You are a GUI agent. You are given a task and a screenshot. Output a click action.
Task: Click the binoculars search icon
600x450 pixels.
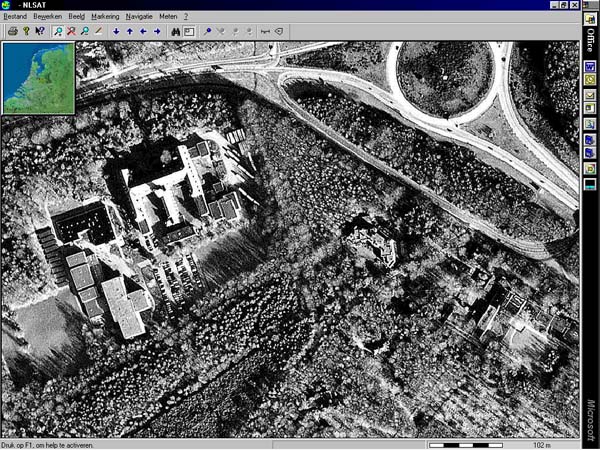[174, 31]
